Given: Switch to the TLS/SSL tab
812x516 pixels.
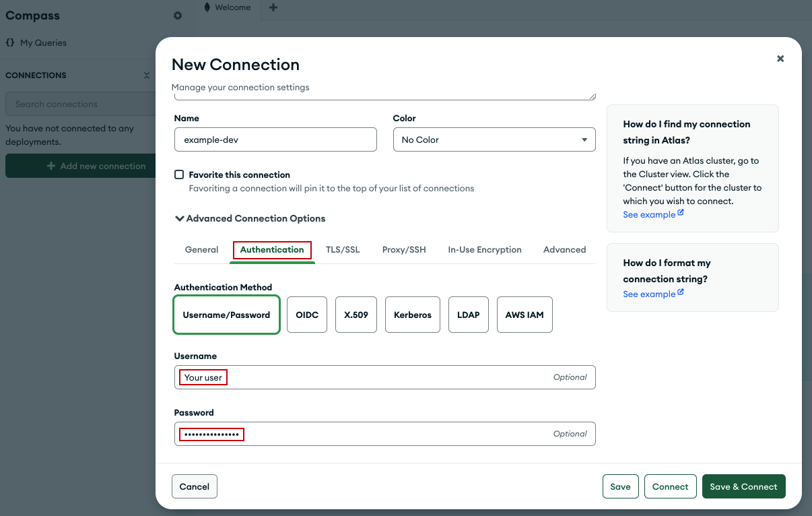Looking at the screenshot, I should click(x=343, y=249).
